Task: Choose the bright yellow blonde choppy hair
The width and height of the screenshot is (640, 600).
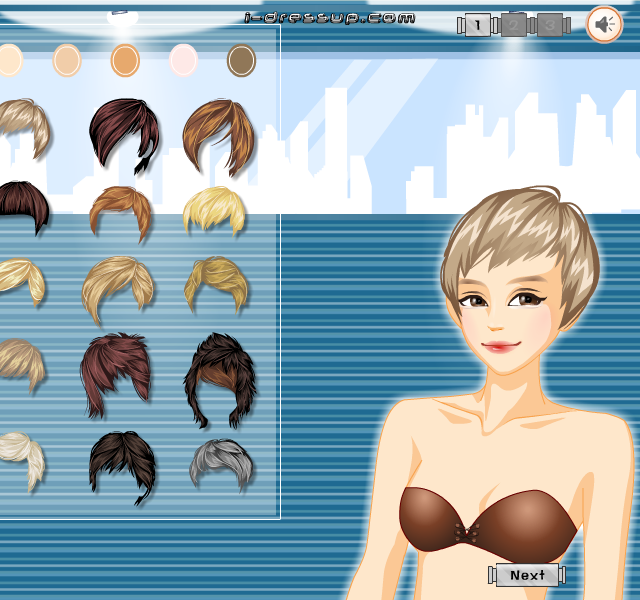Action: pyautogui.click(x=214, y=210)
